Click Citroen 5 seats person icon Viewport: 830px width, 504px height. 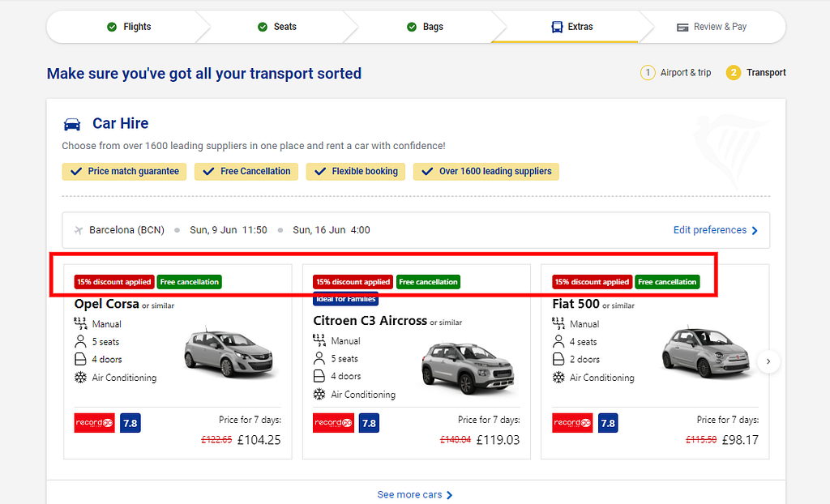tap(319, 358)
